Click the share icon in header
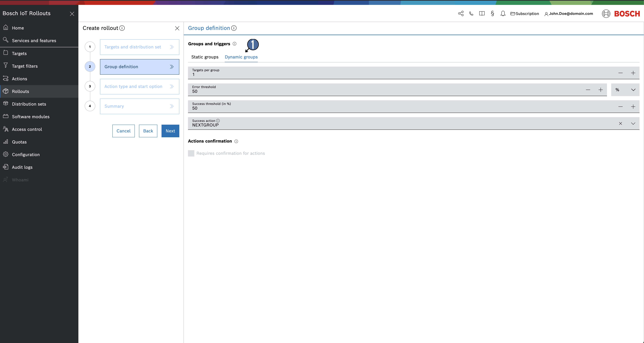 coord(461,13)
